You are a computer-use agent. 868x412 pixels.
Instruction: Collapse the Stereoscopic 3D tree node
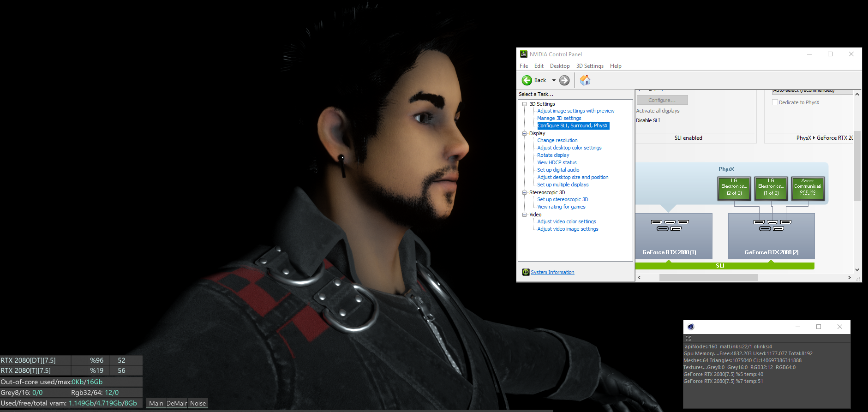pyautogui.click(x=525, y=193)
